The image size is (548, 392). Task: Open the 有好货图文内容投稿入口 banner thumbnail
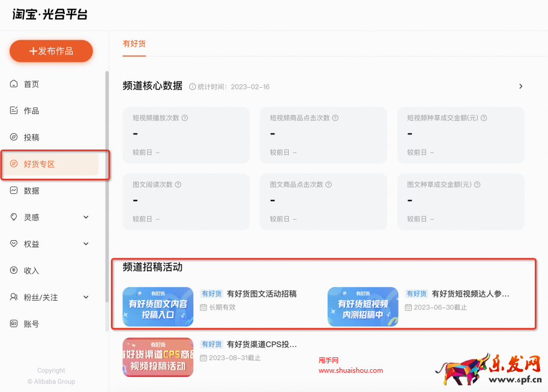158,307
